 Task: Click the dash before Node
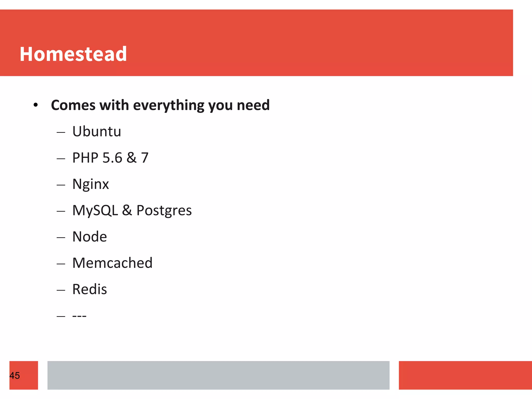click(61, 238)
